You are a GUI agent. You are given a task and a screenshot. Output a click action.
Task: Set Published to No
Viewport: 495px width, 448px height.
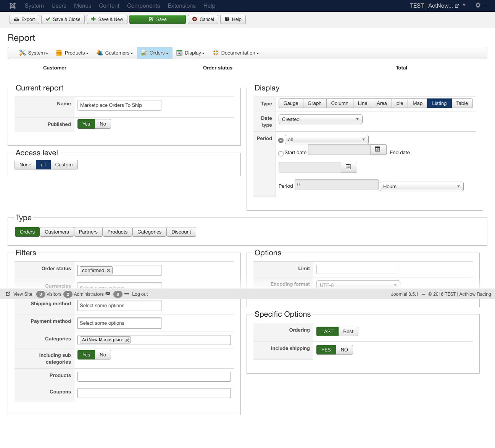click(103, 124)
